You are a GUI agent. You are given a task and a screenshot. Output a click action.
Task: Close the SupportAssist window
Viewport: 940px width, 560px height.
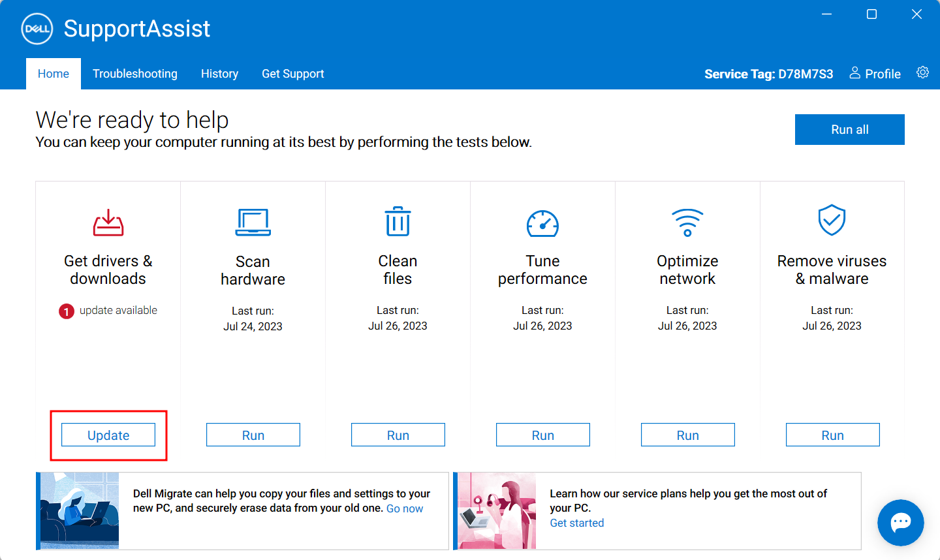[x=916, y=14]
